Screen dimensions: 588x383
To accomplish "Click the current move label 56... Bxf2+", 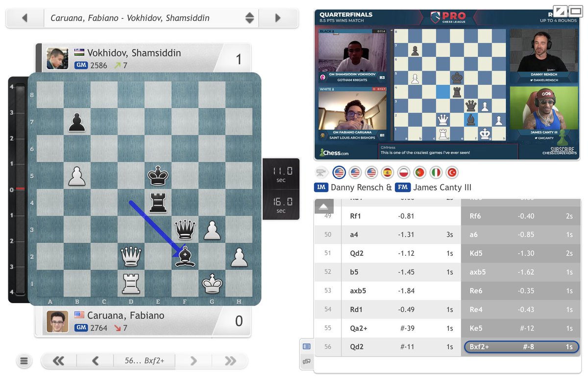I will click(145, 361).
